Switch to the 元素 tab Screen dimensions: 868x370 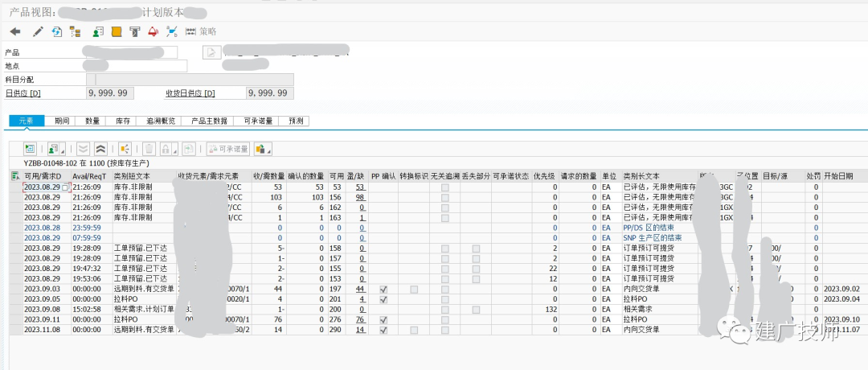point(27,121)
